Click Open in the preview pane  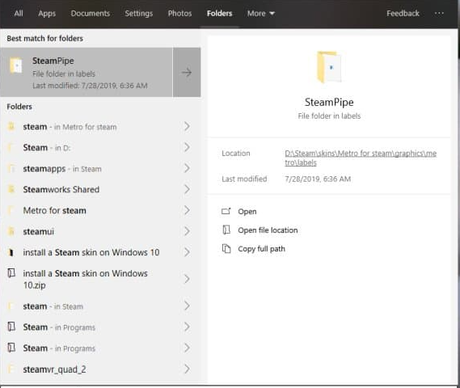247,211
